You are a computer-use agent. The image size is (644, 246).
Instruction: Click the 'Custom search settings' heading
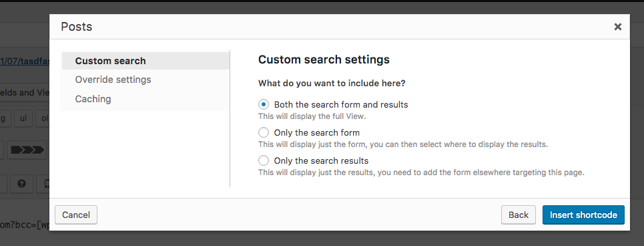324,59
